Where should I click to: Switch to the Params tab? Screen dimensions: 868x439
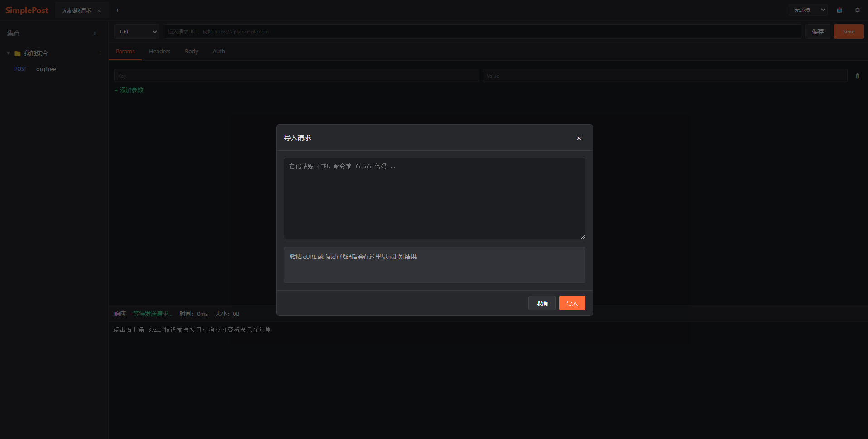click(x=125, y=52)
